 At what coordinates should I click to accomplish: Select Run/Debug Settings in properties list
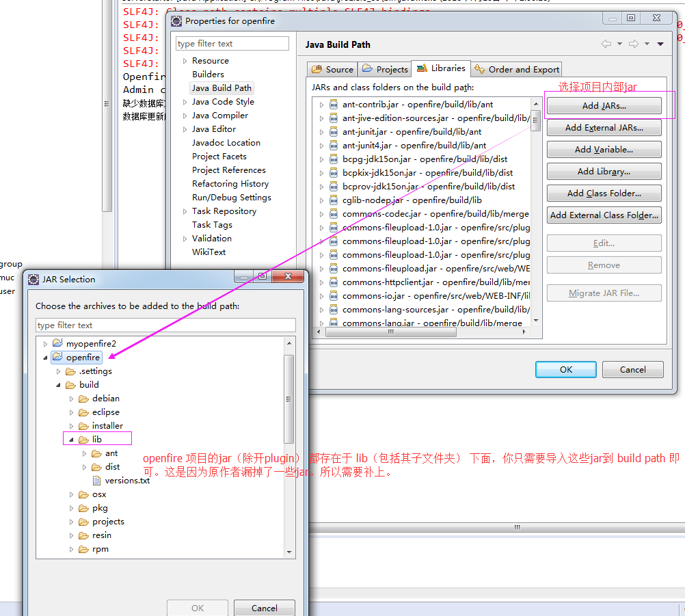point(232,198)
